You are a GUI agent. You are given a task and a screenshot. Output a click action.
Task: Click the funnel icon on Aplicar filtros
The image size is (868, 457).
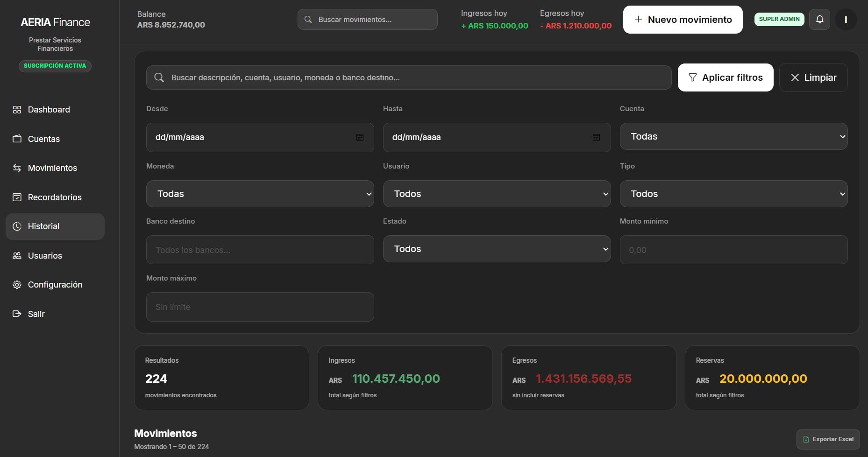pyautogui.click(x=693, y=77)
